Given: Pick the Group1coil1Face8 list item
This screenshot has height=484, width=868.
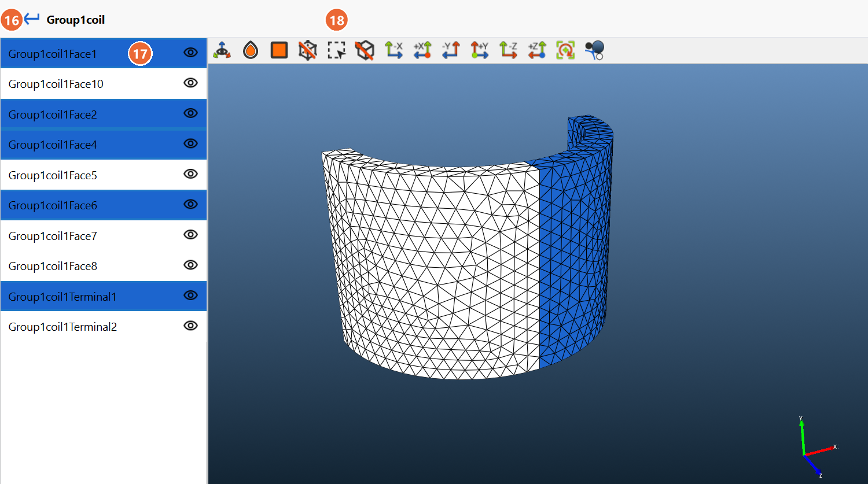Looking at the screenshot, I should (104, 266).
